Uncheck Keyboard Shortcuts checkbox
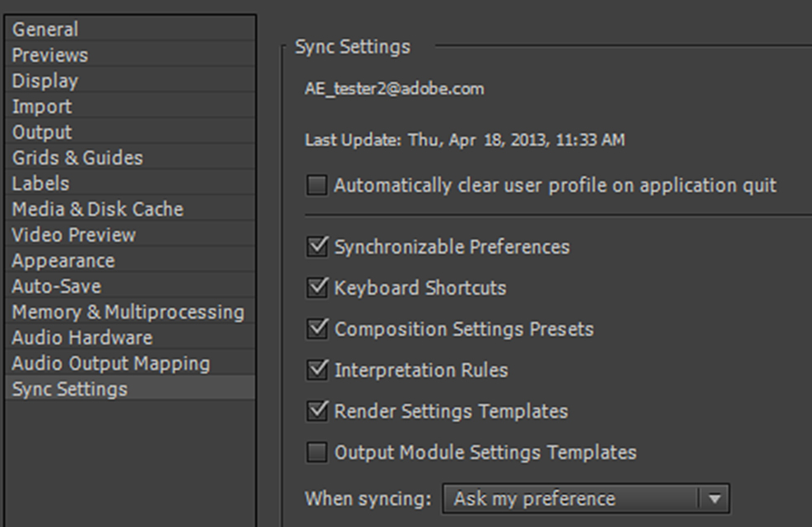 [x=317, y=288]
